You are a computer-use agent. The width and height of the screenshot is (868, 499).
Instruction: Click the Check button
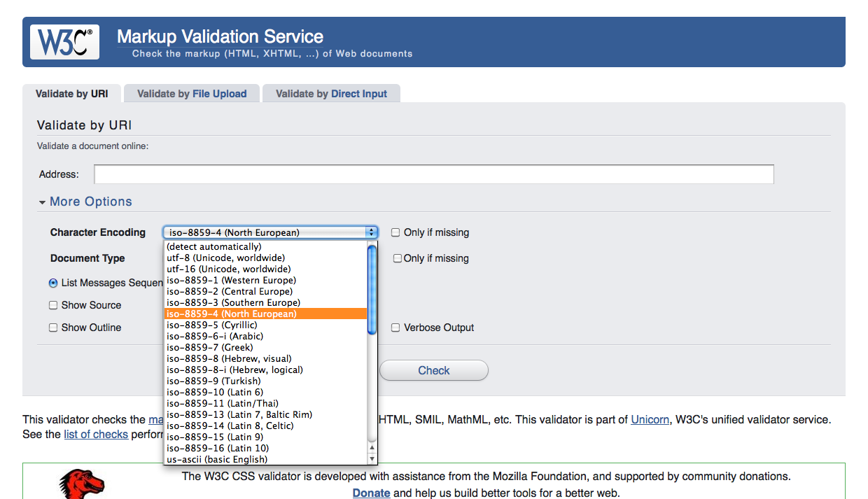(x=434, y=370)
